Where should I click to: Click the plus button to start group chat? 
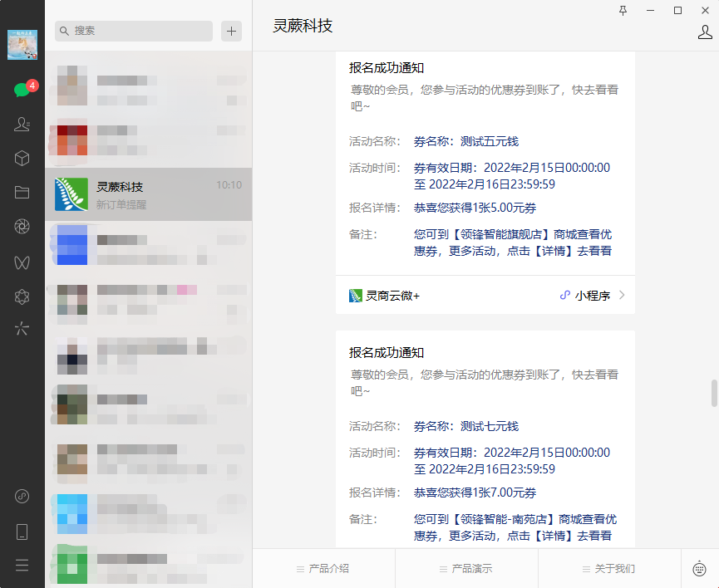[232, 31]
